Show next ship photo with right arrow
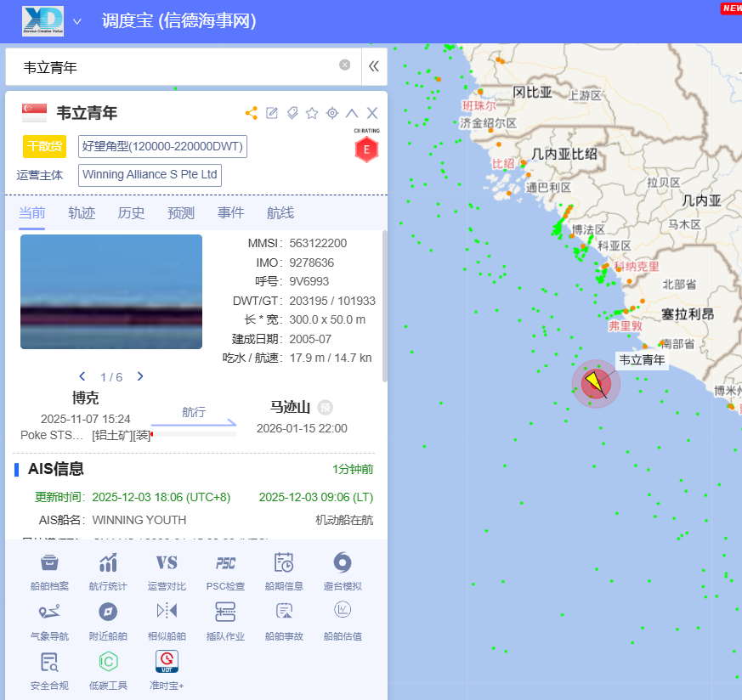The height and width of the screenshot is (700, 742). point(140,376)
